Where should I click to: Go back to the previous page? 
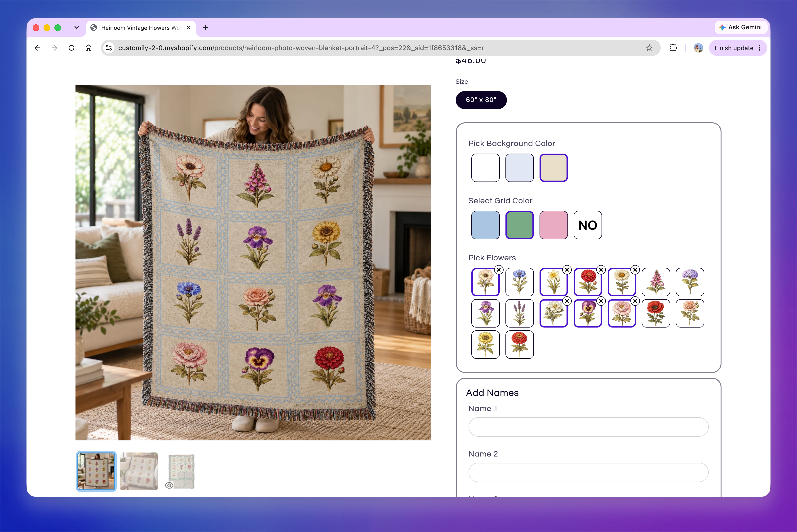pos(38,48)
